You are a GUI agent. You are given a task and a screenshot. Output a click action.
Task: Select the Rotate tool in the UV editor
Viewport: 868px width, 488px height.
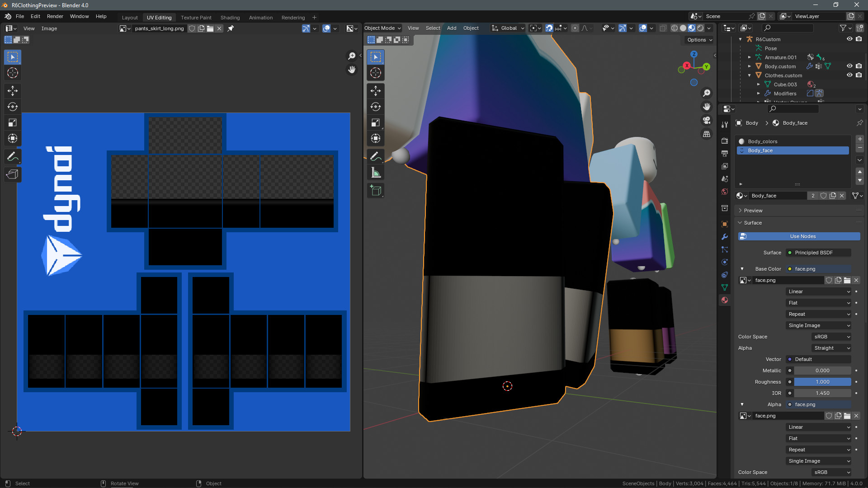[x=13, y=107]
